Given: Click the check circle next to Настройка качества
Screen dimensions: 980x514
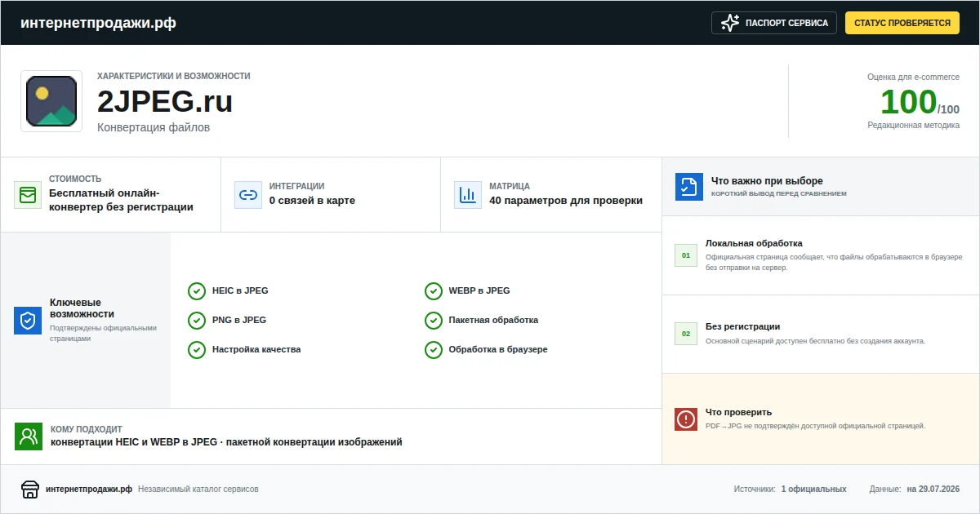Looking at the screenshot, I should pyautogui.click(x=197, y=350).
